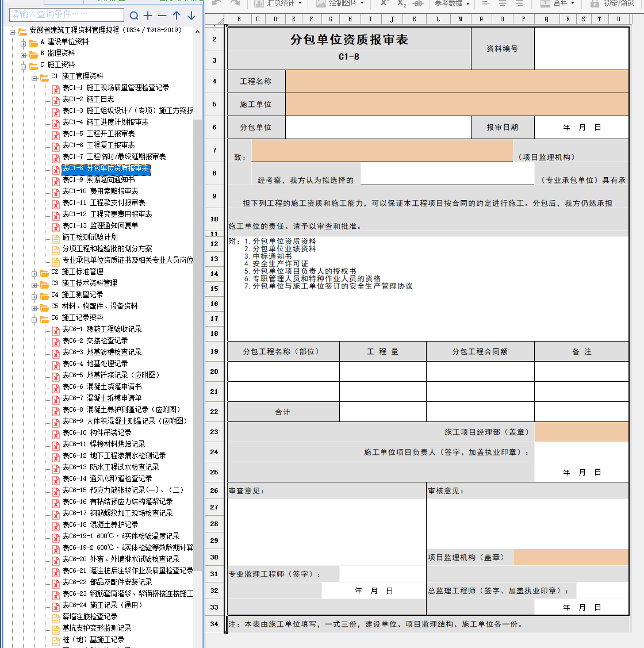Expand the C4 施工测量记录 node
Screen dimensions: 644x648
coord(34,297)
